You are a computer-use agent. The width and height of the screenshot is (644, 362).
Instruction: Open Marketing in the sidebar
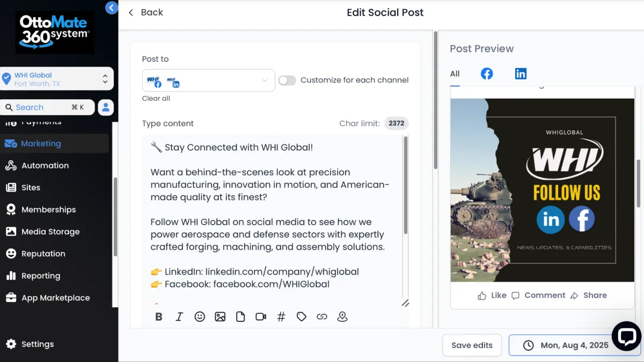coord(54,144)
